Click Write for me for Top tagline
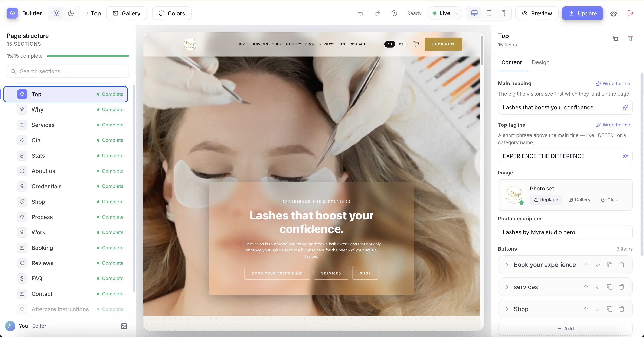644x337 pixels. click(613, 125)
